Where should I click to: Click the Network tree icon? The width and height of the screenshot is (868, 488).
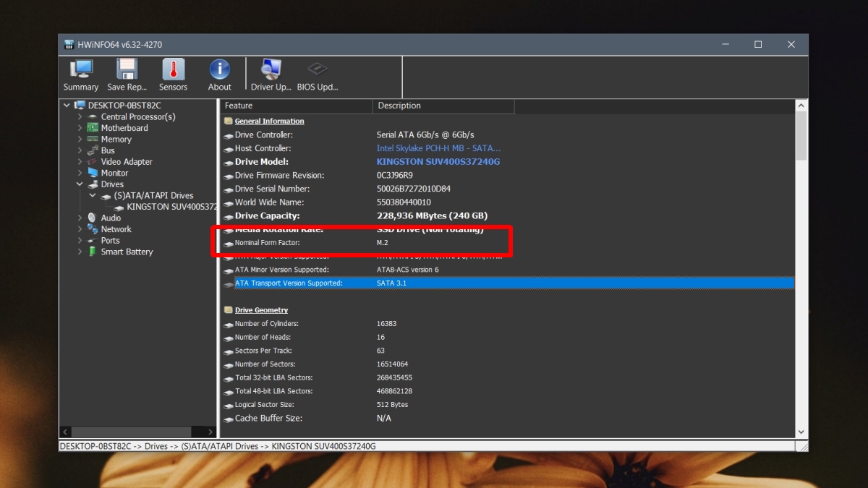93,229
